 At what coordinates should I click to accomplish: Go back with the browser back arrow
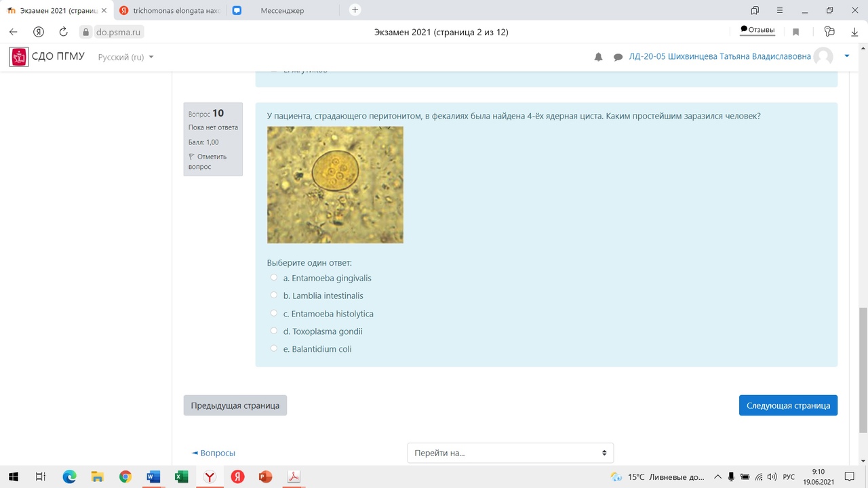pyautogui.click(x=13, y=32)
